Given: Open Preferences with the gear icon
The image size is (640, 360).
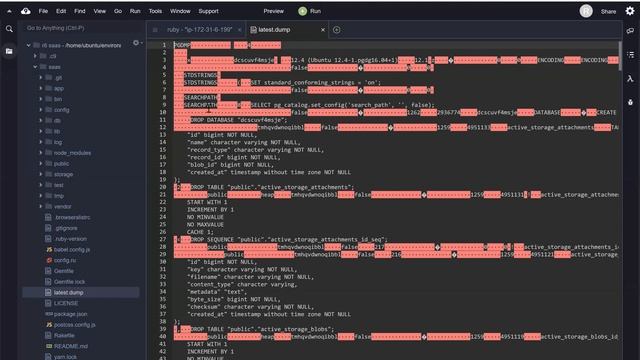Looking at the screenshot, I should pyautogui.click(x=630, y=11).
